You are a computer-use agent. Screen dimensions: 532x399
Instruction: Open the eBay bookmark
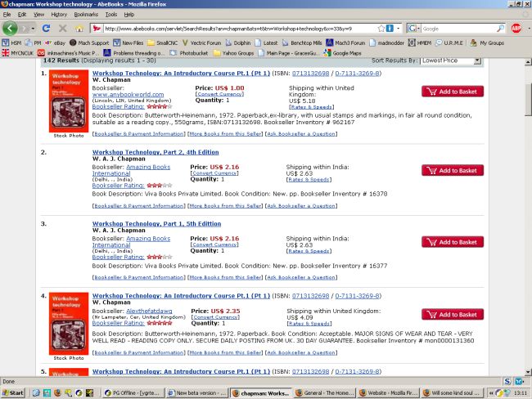(56, 43)
